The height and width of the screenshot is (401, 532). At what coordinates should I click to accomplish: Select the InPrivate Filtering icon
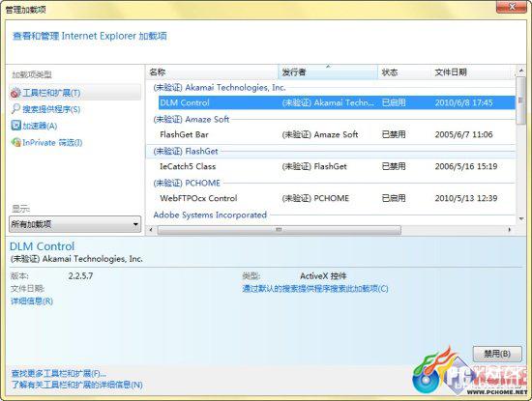(x=15, y=142)
